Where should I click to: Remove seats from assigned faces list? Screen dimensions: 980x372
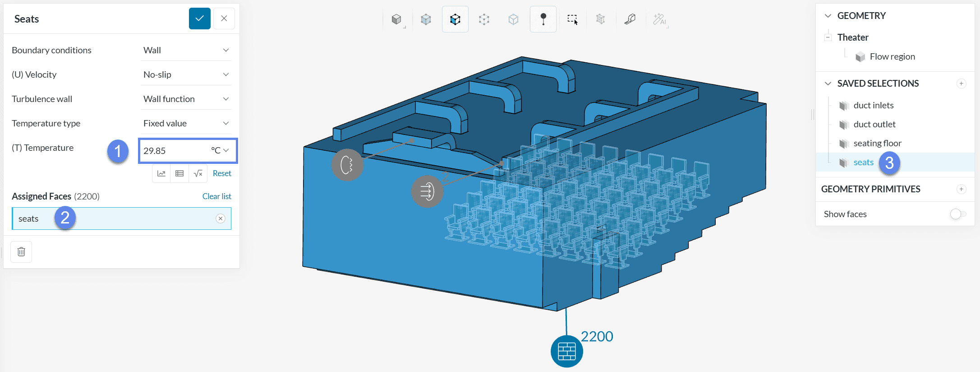coord(221,219)
